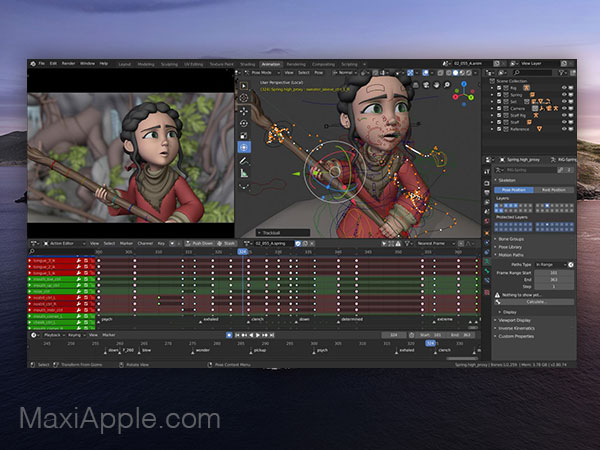This screenshot has height=450, width=600.
Task: Activate the Transform tool in left toolbar
Action: pos(245,146)
